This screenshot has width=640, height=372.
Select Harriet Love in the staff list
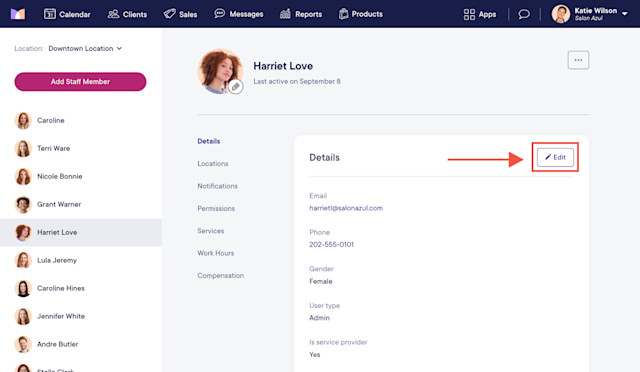81,232
